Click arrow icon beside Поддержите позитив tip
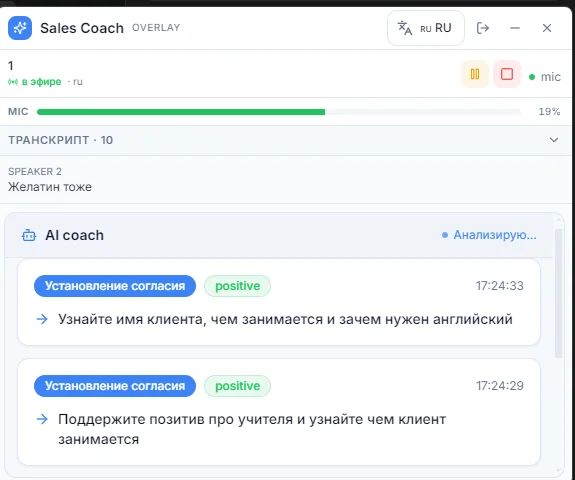Viewport: 575px width, 480px height. pos(42,419)
